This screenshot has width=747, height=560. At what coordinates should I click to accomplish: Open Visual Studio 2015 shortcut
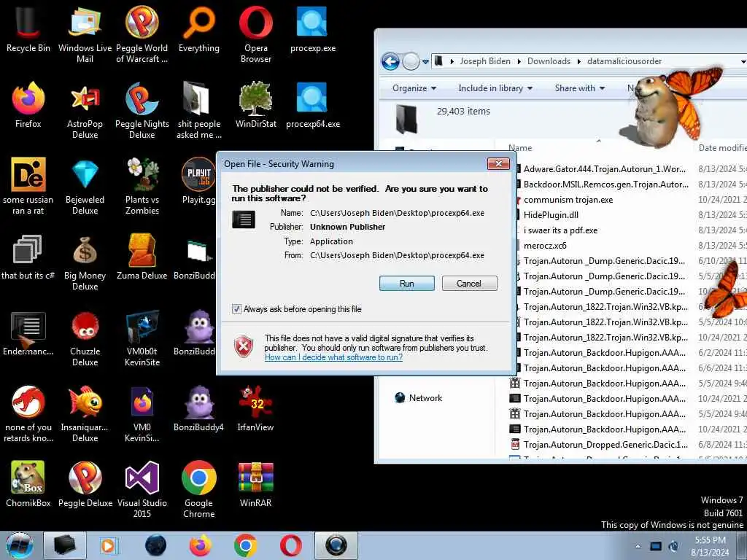(142, 489)
